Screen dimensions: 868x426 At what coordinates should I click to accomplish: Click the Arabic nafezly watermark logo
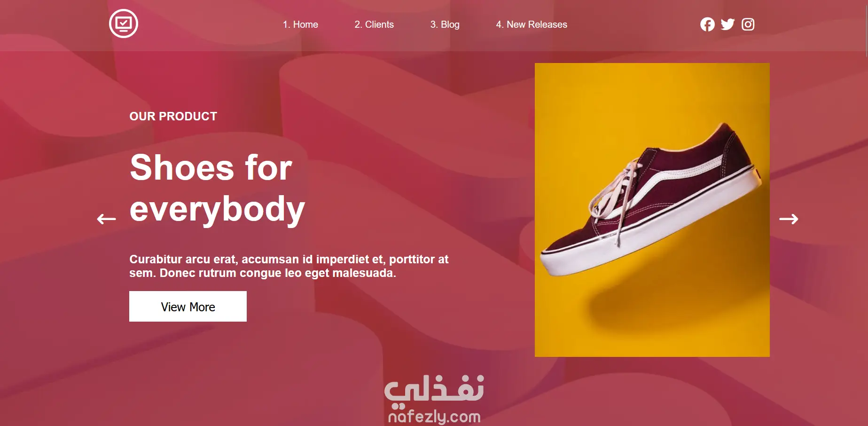pos(434,389)
